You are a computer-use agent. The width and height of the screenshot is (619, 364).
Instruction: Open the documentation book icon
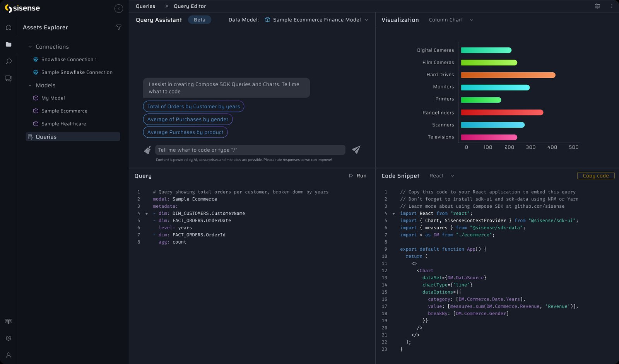click(9, 321)
